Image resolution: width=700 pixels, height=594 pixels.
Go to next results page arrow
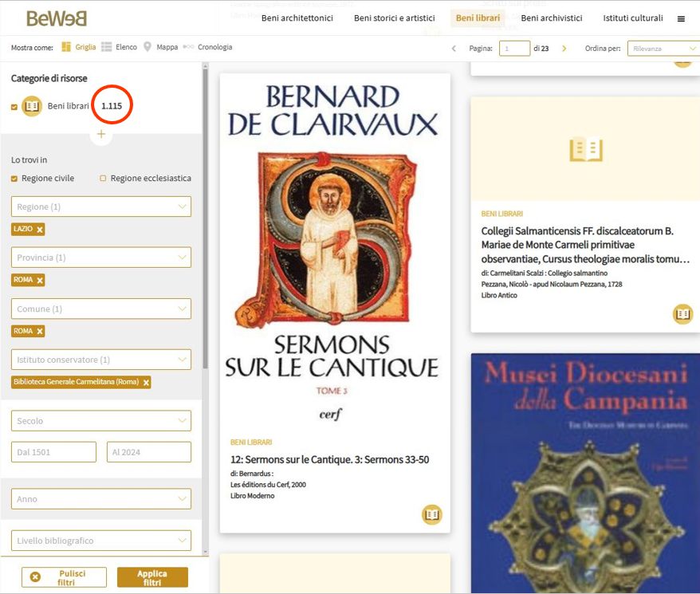[x=564, y=49]
